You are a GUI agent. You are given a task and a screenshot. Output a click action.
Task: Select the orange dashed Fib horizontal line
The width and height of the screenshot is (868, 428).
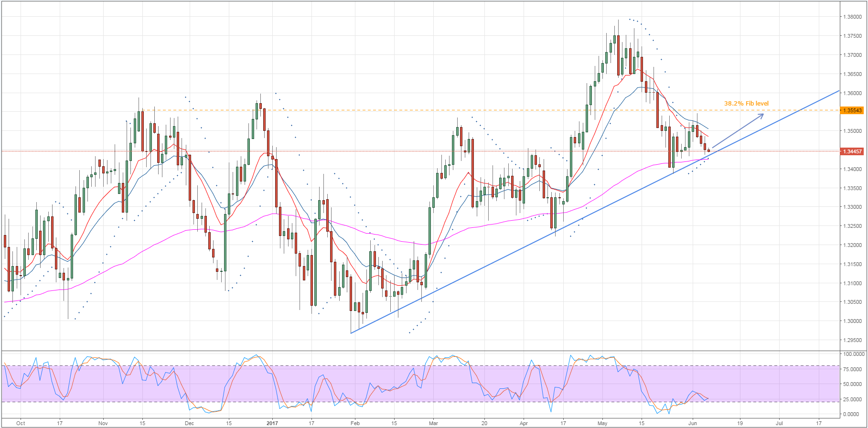(492, 110)
